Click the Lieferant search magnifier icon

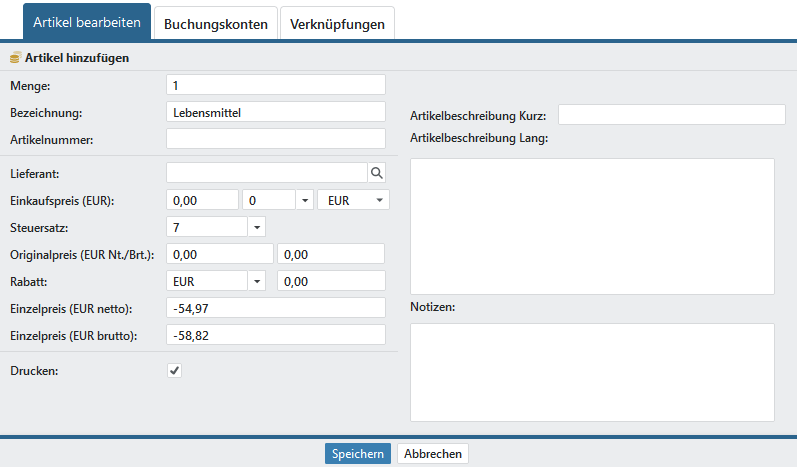click(x=377, y=173)
